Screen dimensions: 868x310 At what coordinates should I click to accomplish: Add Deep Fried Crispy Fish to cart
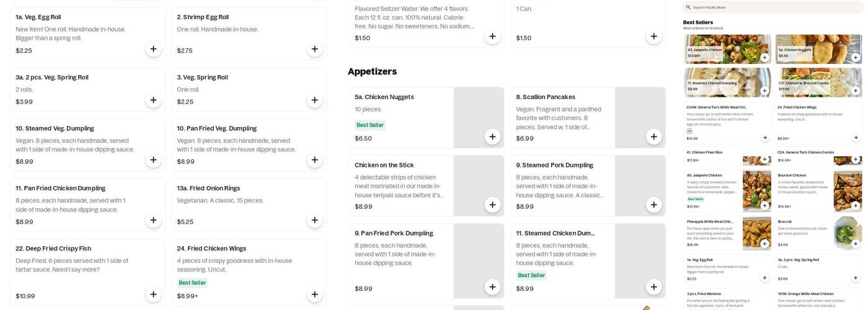point(153,294)
